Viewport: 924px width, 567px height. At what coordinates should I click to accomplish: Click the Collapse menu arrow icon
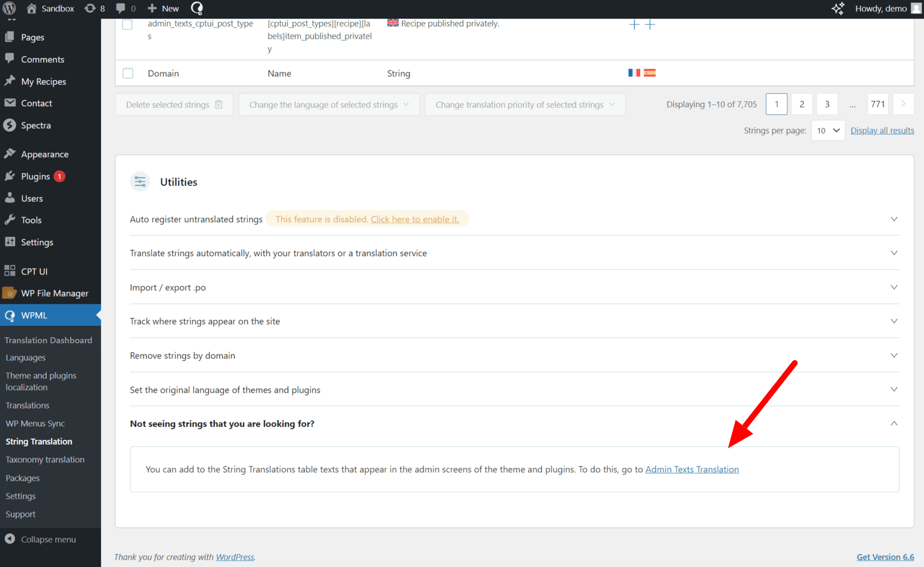tap(10, 539)
